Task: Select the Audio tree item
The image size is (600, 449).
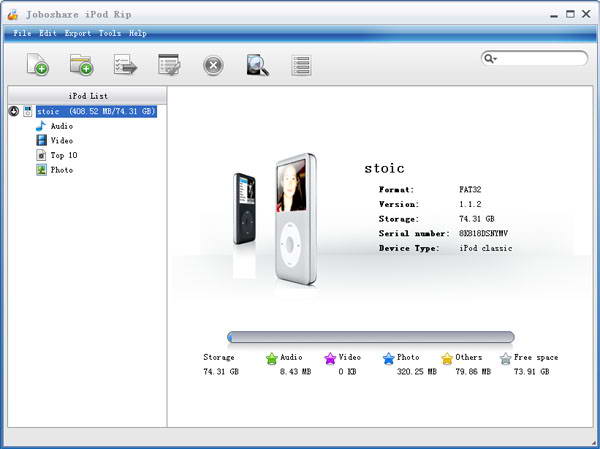Action: 62,126
